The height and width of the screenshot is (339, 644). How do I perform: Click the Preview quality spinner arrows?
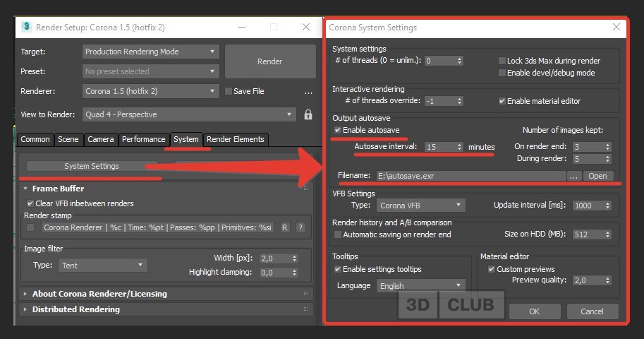click(x=607, y=280)
